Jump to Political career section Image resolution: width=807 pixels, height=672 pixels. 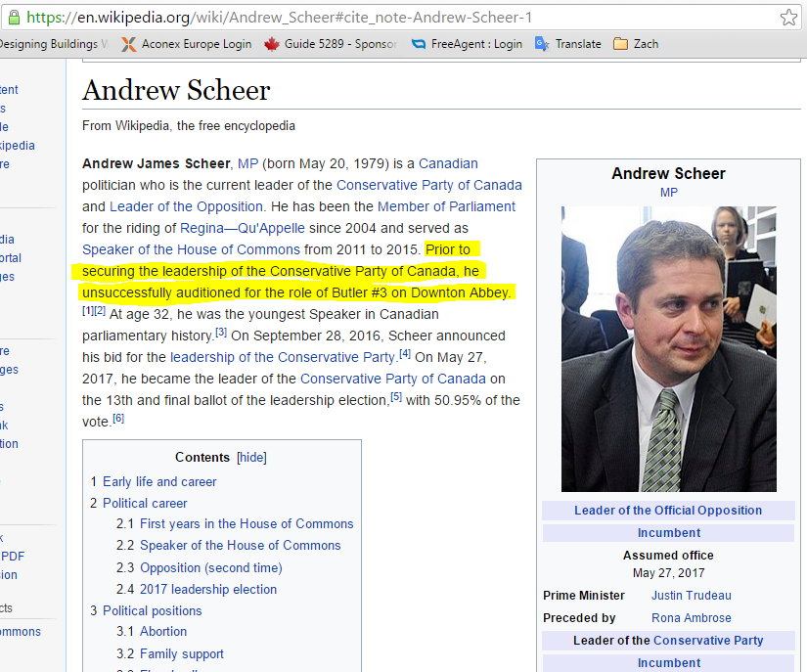[145, 503]
